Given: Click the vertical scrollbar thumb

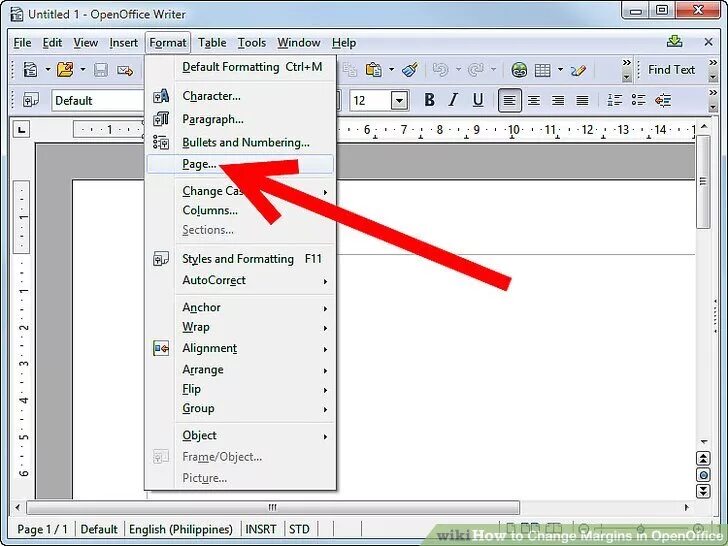Looking at the screenshot, I should pos(703,182).
